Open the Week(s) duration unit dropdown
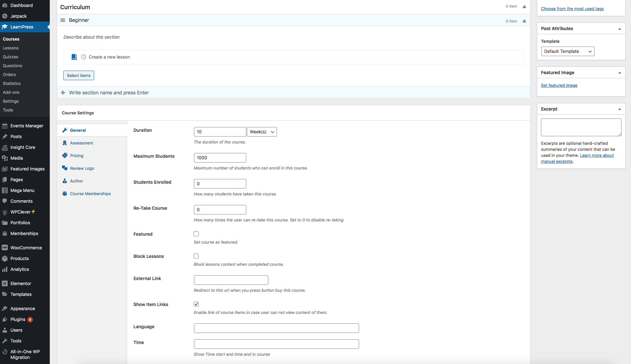 [x=262, y=132]
